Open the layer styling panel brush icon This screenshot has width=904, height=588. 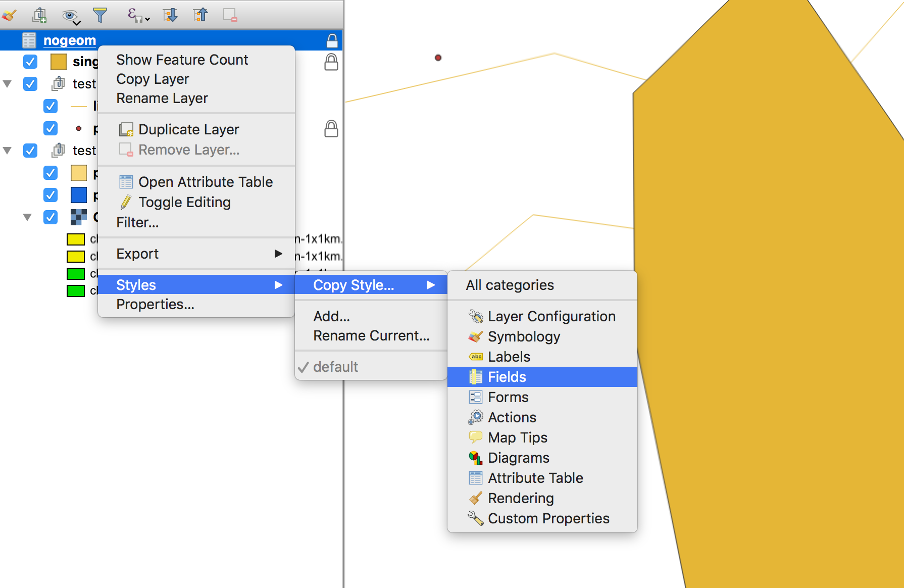(9, 15)
